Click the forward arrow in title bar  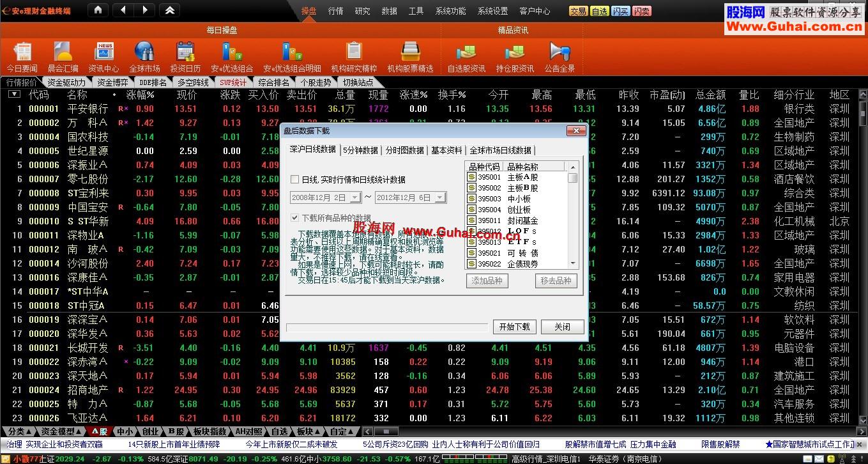click(145, 10)
